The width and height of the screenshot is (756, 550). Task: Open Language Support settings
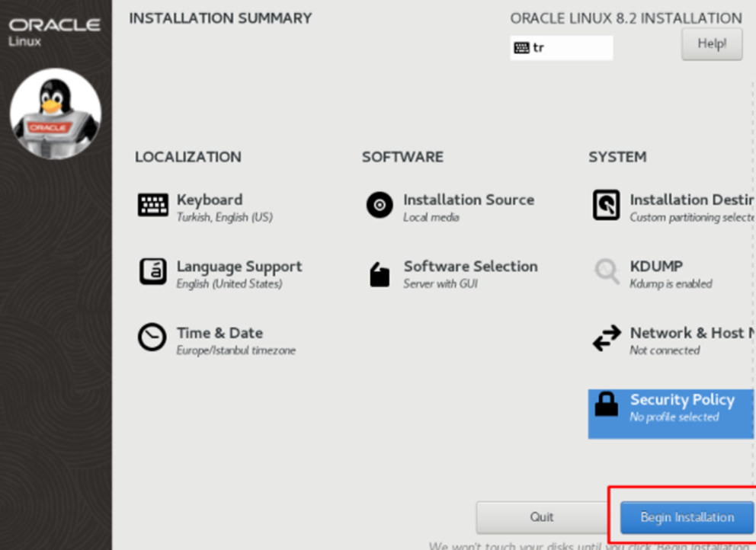pyautogui.click(x=239, y=267)
